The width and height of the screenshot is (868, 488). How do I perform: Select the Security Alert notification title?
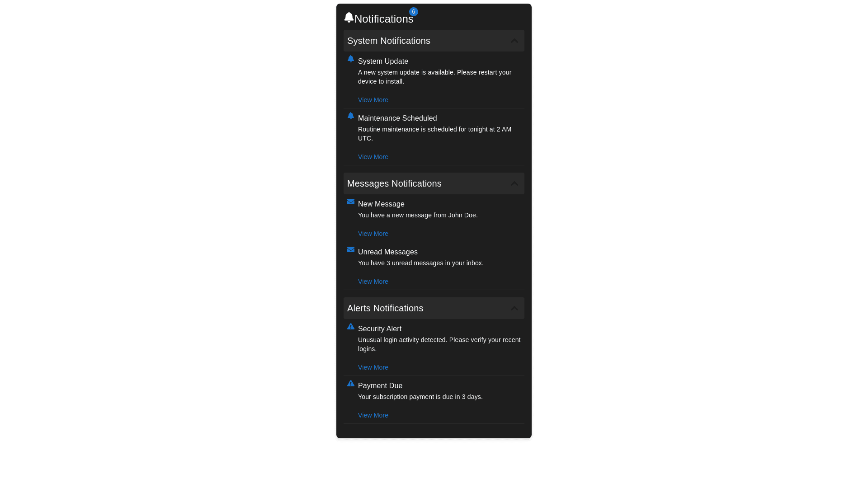click(380, 329)
